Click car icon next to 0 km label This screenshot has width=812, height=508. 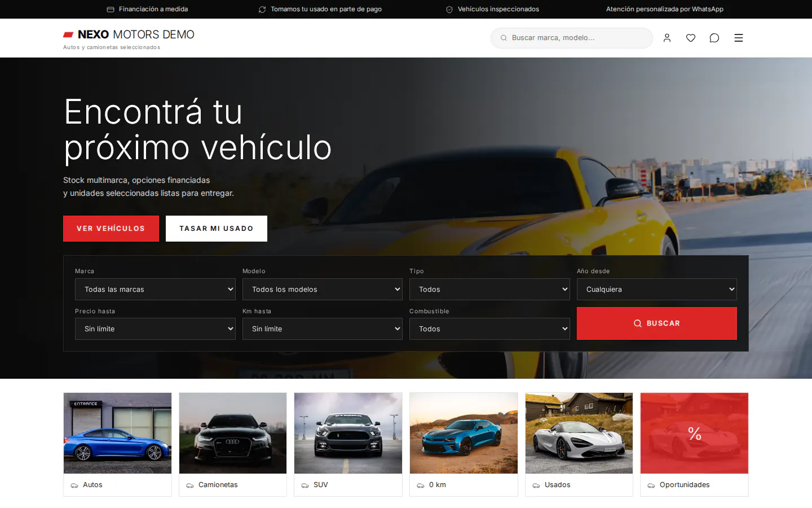pos(421,485)
